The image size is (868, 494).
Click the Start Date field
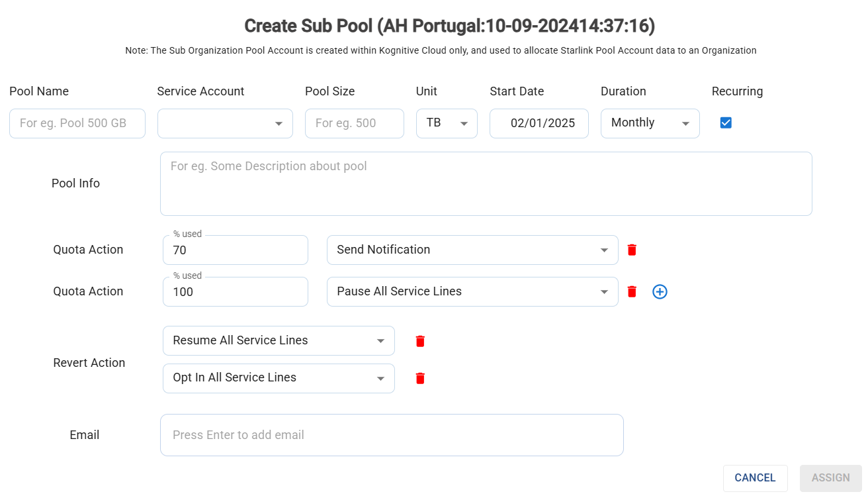click(539, 123)
